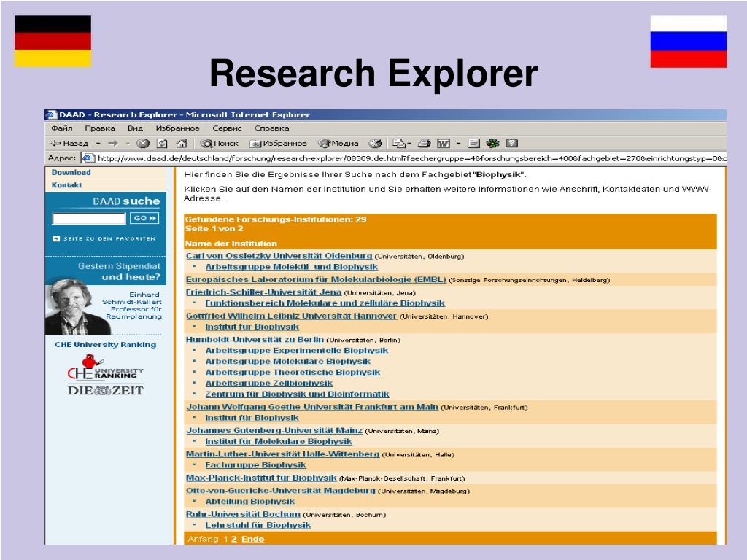747x560 pixels.
Task: Open Fachgruppe Biophysik link
Action: [x=255, y=465]
